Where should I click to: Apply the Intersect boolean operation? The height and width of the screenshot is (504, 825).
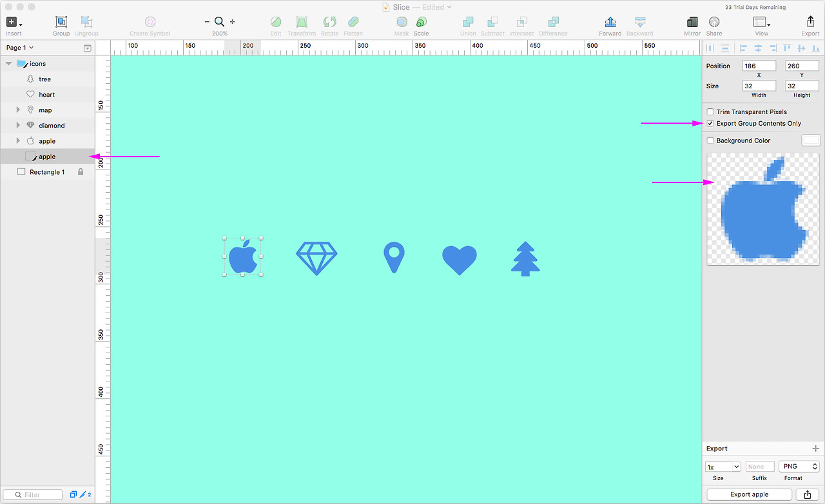pos(521,22)
